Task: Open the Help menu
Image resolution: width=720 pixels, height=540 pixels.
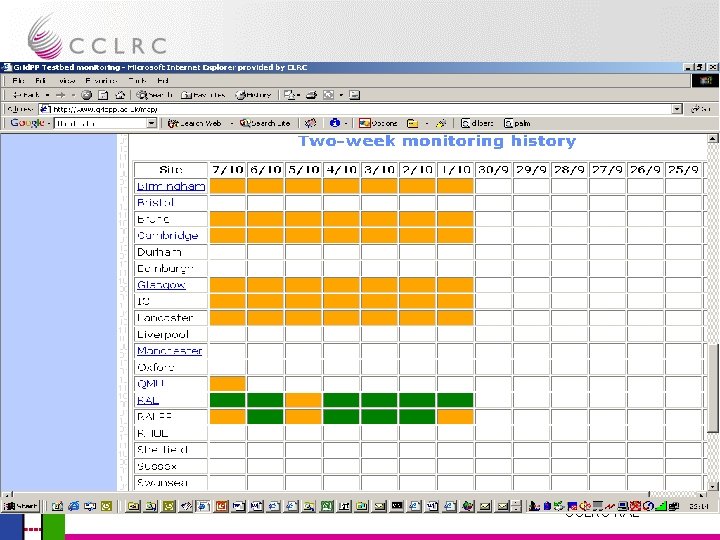Action: point(163,81)
